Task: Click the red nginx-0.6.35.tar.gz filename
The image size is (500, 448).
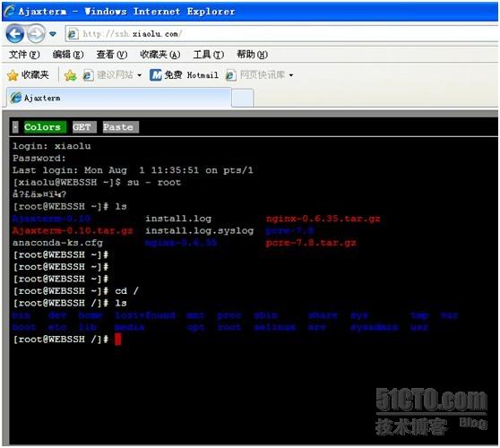Action: click(323, 219)
